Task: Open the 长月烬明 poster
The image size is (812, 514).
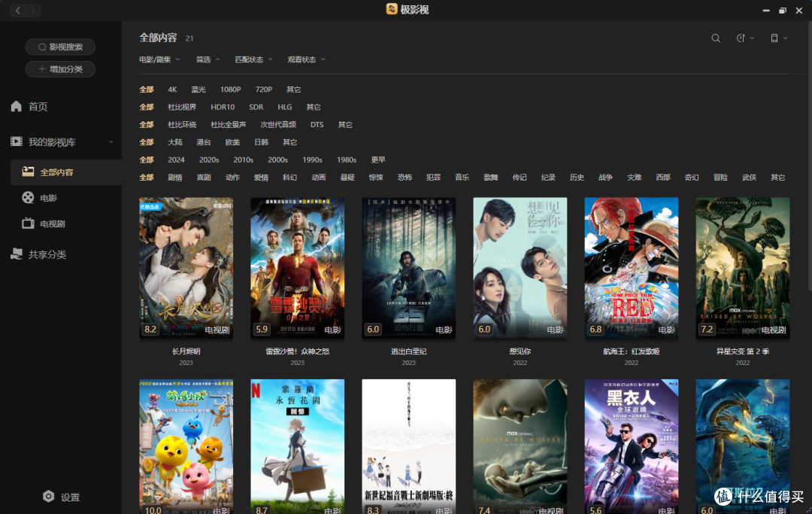Action: point(186,267)
